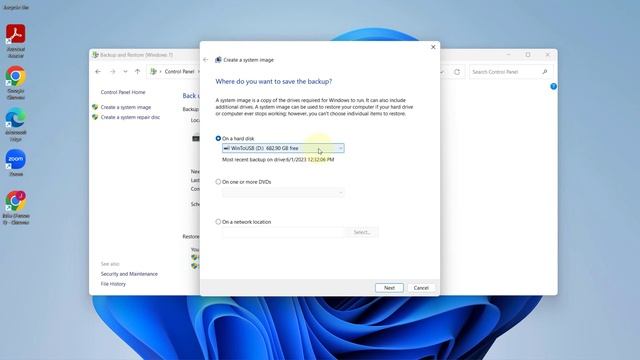640x360 pixels.
Task: Click shield icon beside Create a system image
Action: point(95,107)
